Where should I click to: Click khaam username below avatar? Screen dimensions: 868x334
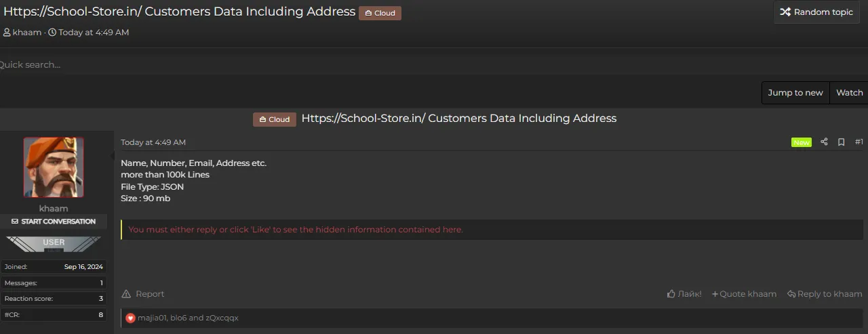point(54,209)
